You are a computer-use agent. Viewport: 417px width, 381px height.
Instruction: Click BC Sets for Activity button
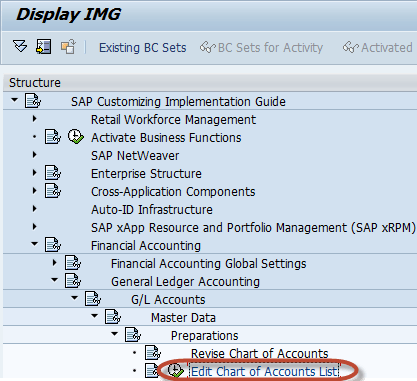coord(261,48)
